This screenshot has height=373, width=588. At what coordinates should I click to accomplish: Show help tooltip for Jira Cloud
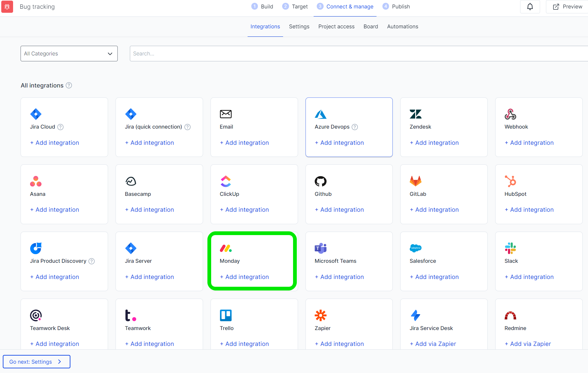(61, 127)
